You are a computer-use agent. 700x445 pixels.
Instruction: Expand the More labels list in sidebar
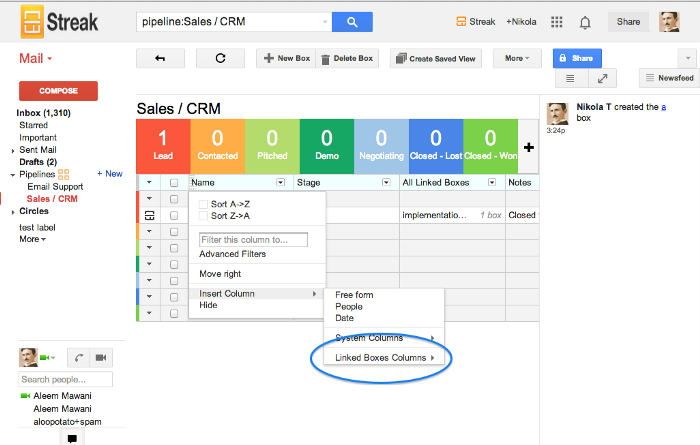33,239
